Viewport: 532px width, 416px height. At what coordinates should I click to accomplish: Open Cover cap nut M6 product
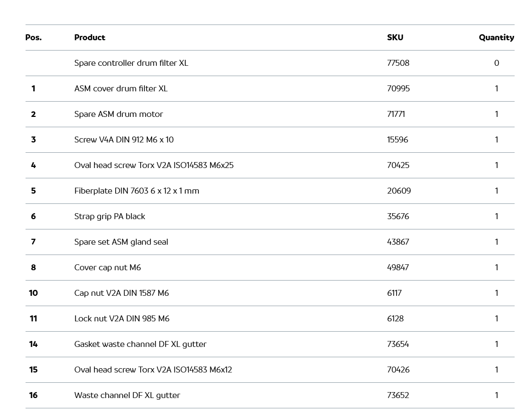pos(108,268)
